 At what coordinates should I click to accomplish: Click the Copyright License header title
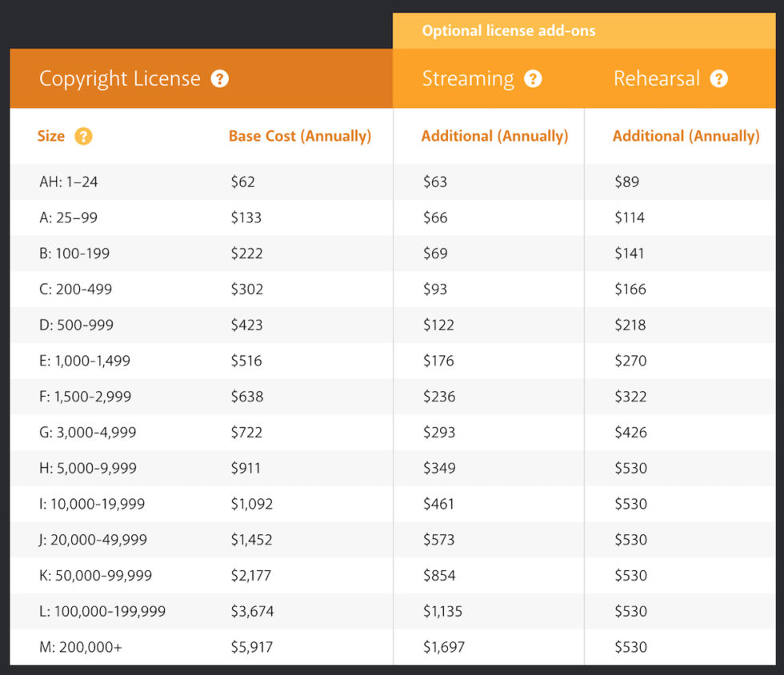[120, 79]
